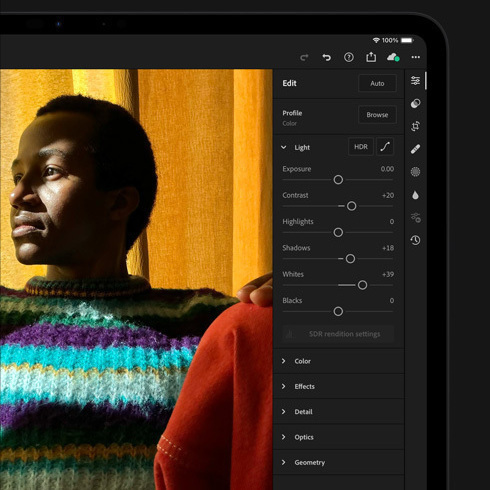Expand the Color section

[339, 361]
